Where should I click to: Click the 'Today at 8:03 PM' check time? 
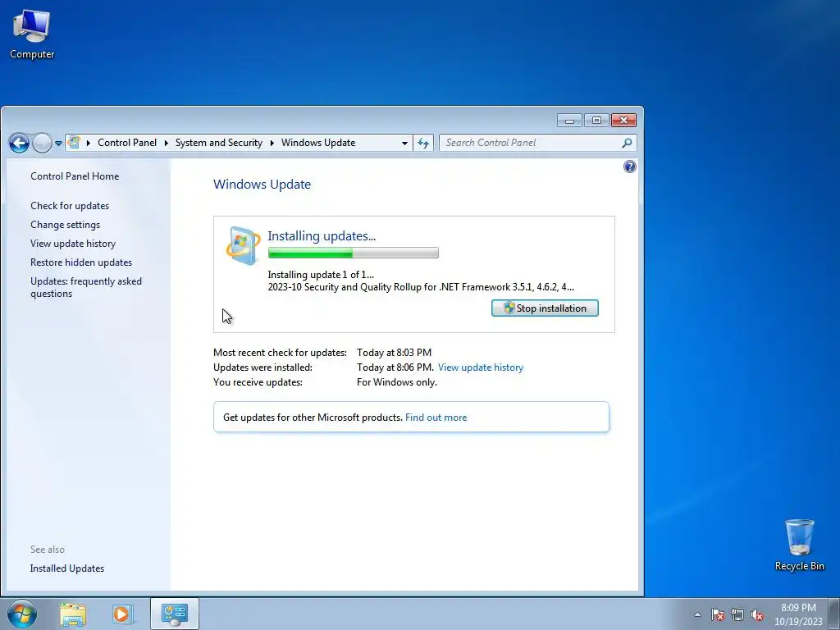[x=394, y=353]
